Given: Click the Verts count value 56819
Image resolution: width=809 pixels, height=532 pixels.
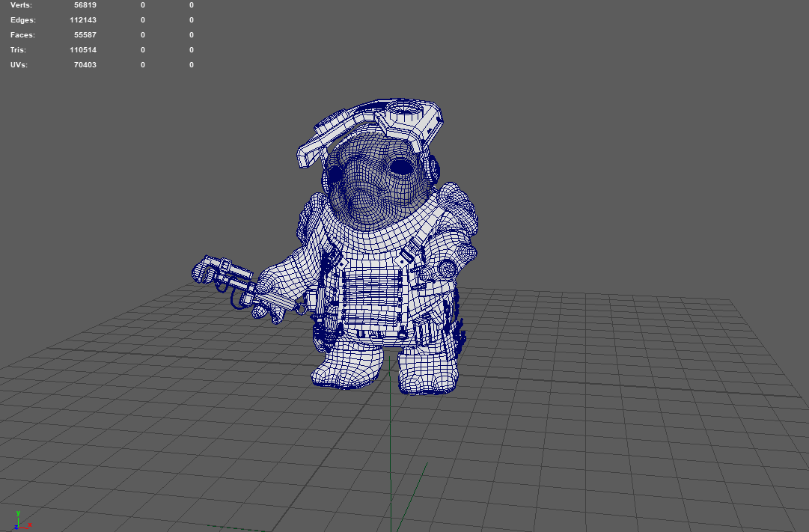Looking at the screenshot, I should pos(85,5).
